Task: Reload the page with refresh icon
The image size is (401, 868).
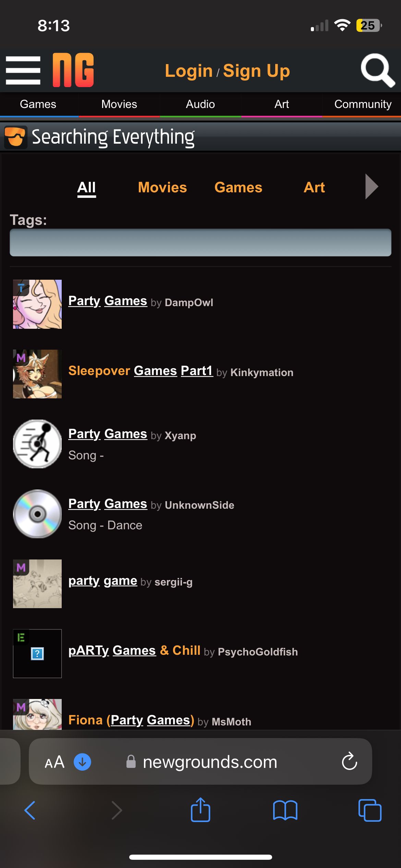Action: (x=349, y=761)
